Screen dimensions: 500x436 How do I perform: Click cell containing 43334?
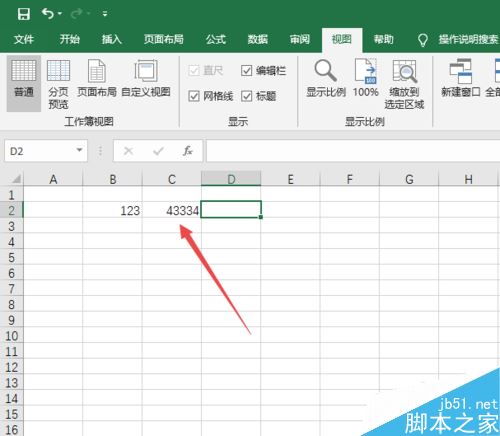coord(172,210)
